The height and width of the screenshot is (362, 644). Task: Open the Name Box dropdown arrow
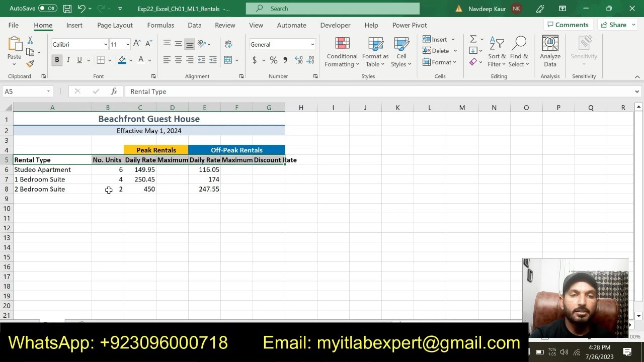(x=48, y=92)
